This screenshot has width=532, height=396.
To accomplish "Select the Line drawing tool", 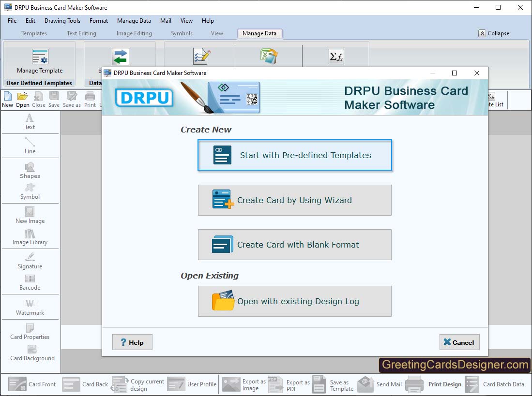I will pos(30,146).
